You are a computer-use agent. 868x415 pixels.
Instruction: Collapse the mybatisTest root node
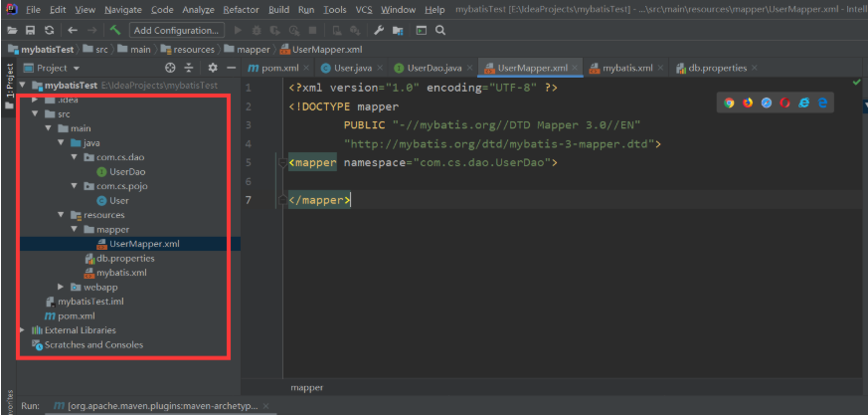pos(22,86)
